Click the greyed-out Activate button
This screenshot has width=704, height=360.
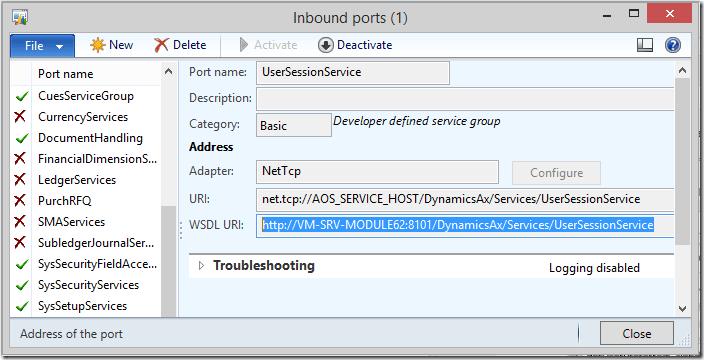point(268,45)
